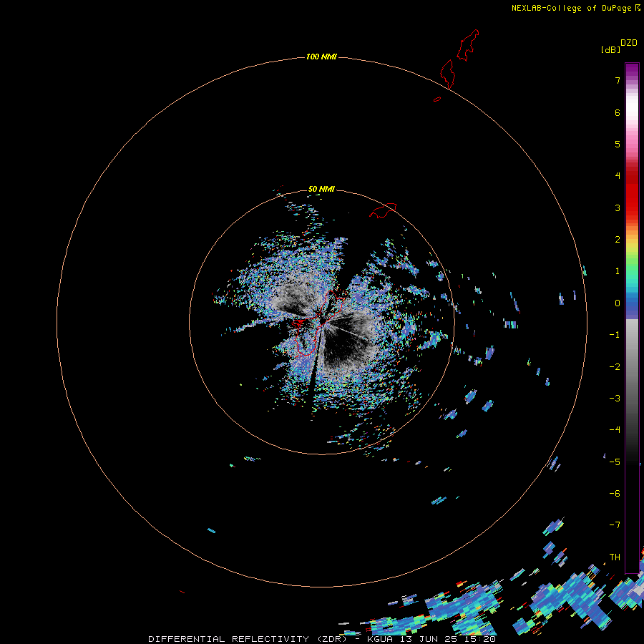
Task: Click the 3 dB scale label
Action: tap(618, 208)
